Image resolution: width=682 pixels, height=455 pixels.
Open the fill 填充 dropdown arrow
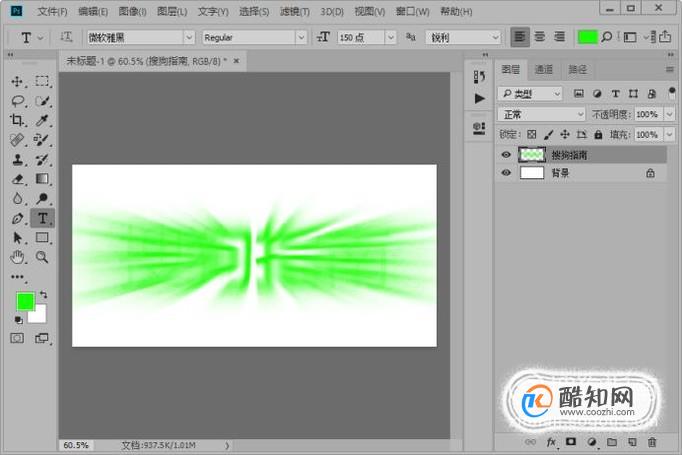coord(669,134)
